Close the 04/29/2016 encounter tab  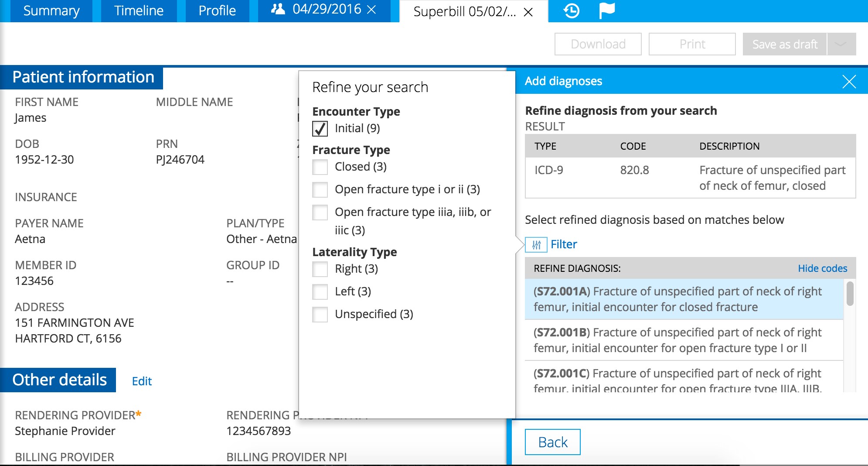pyautogui.click(x=371, y=10)
